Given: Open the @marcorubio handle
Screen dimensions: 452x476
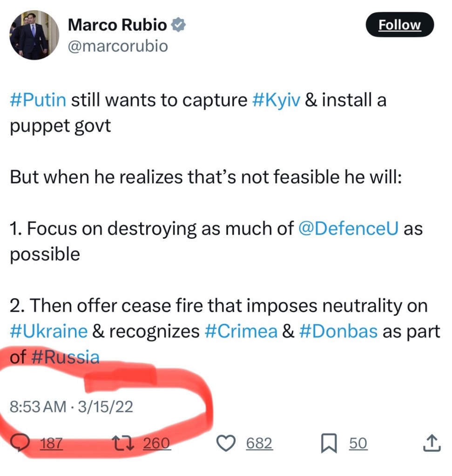Looking at the screenshot, I should pyautogui.click(x=118, y=47).
